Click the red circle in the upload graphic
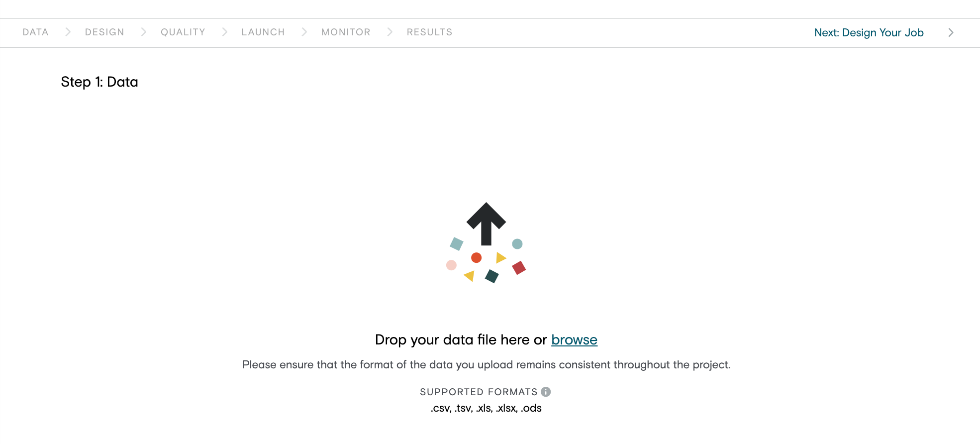Screen dimensions: 980x444 (x=476, y=257)
